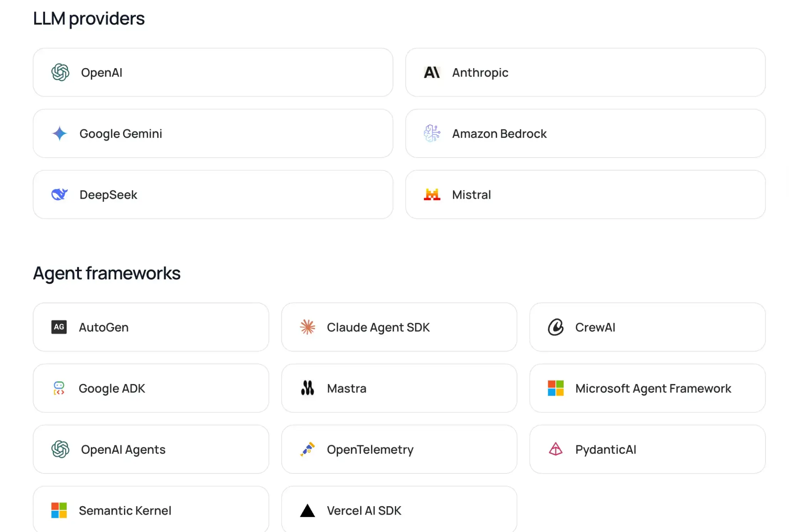Viewport: 789px width, 532px height.
Task: Click the Mastra logo icon
Action: point(307,388)
